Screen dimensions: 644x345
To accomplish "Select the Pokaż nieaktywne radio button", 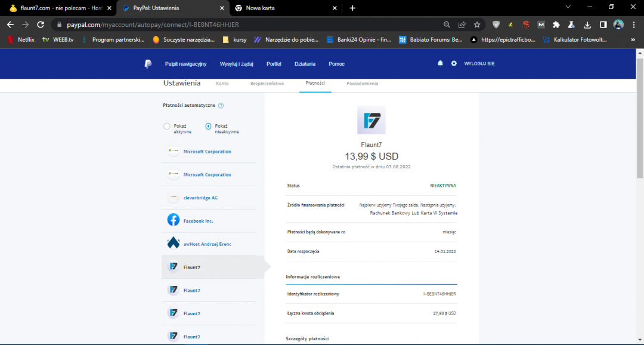I will coord(208,126).
